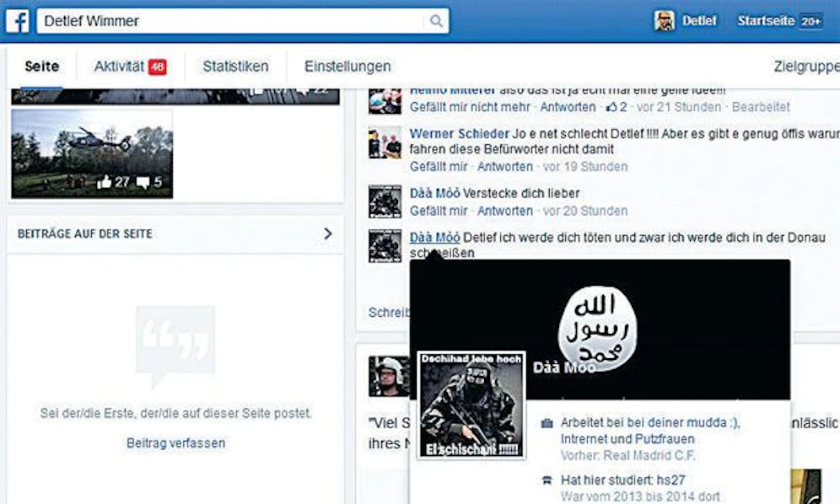Screen dimensions: 840x504
Task: Open the Einstellungen tab
Action: point(347,67)
